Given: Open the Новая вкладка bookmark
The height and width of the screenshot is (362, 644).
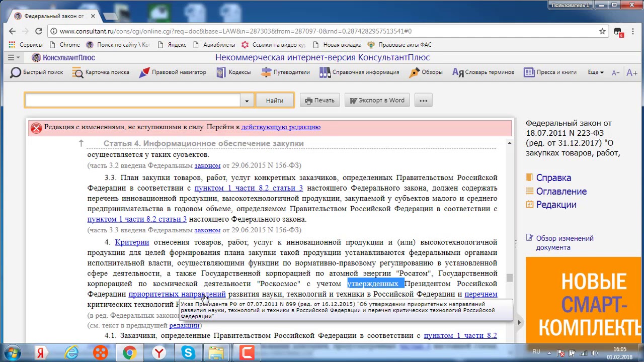Looking at the screenshot, I should coord(337,45).
